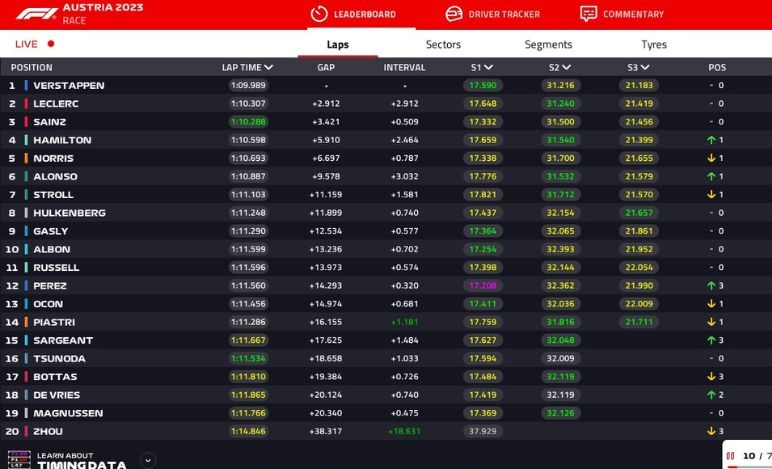
Task: Click Bottas's yellow position-loss arrow
Action: click(x=710, y=377)
